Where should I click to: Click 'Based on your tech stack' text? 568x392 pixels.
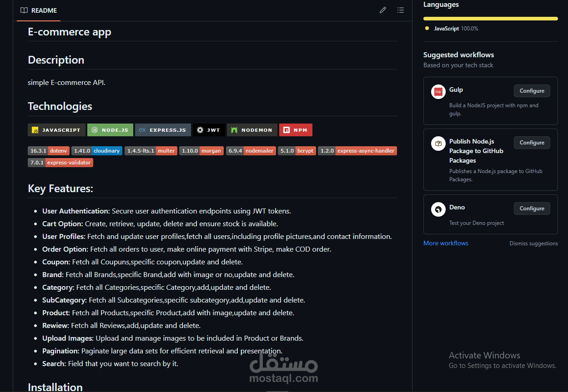(x=458, y=65)
